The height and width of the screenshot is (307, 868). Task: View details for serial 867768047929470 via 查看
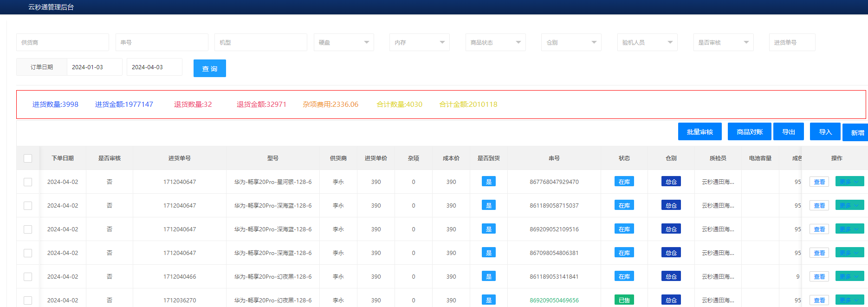click(x=819, y=182)
